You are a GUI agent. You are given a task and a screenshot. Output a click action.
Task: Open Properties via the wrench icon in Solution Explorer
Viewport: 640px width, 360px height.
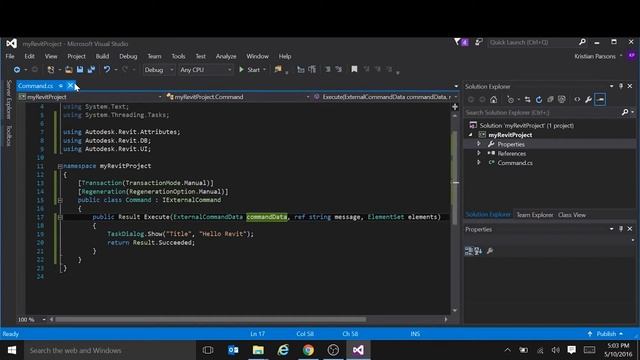pos(588,100)
